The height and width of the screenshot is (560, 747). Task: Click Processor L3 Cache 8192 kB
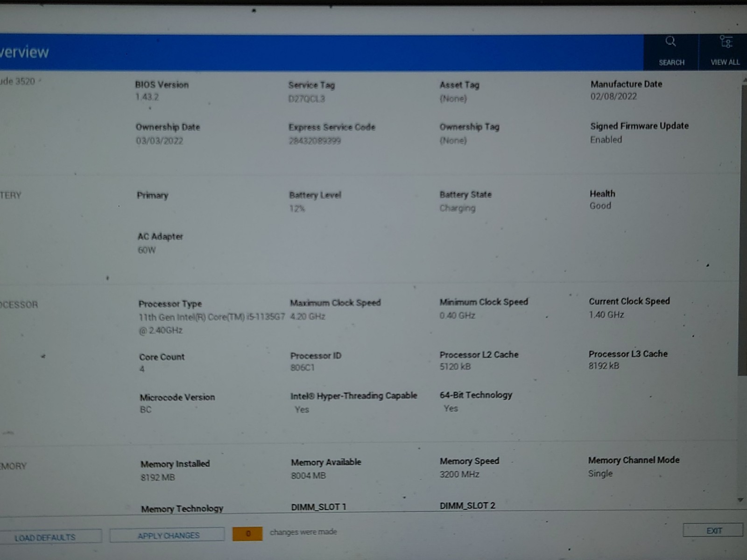[x=604, y=366]
